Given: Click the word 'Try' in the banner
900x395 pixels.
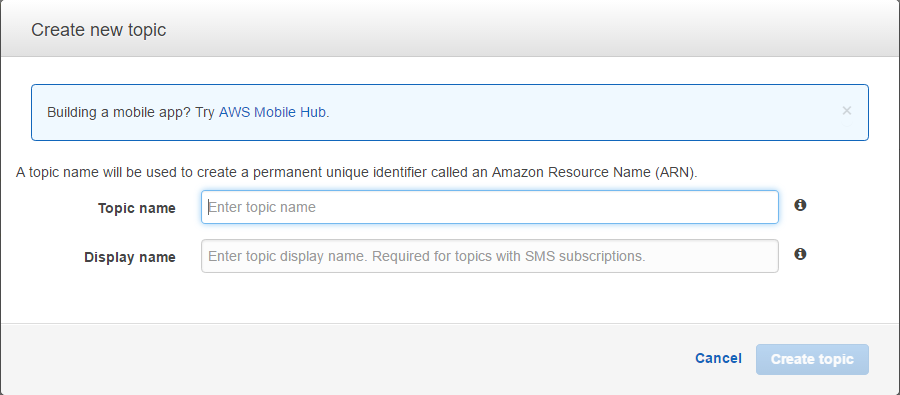Looking at the screenshot, I should click(205, 112).
